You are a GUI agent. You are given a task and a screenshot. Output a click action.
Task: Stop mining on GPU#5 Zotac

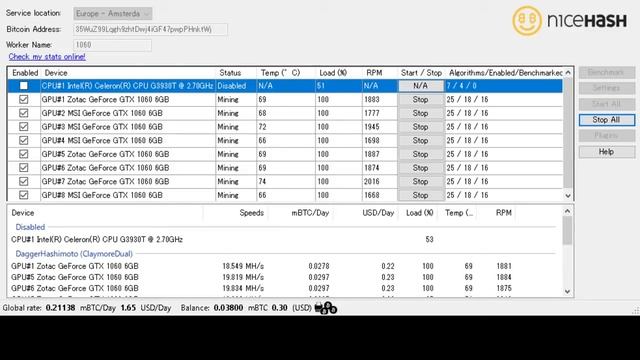click(x=420, y=154)
